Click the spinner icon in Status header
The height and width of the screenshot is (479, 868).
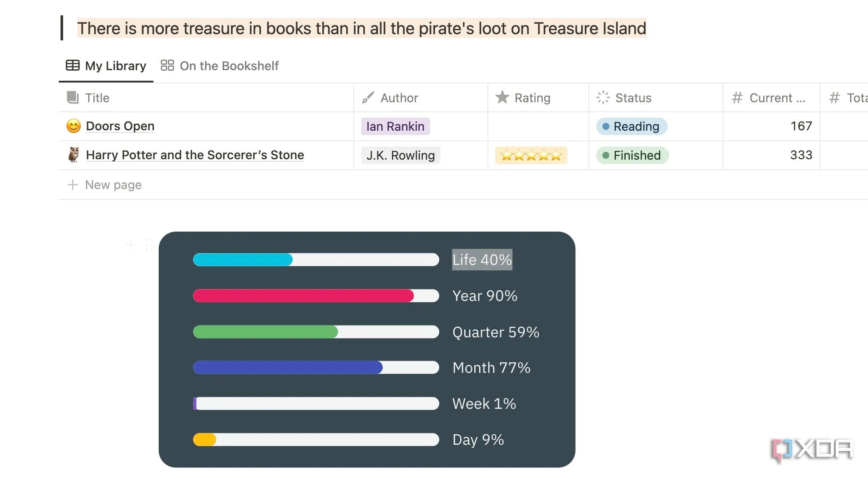(x=603, y=97)
